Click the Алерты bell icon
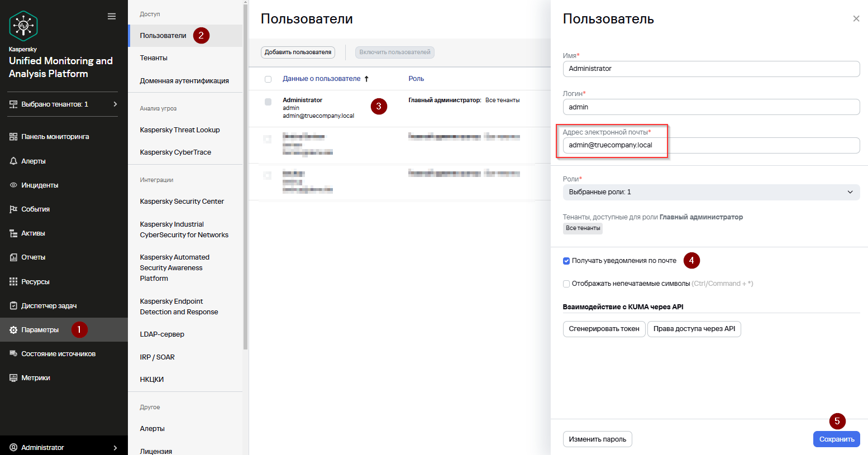The image size is (868, 455). coord(13,161)
